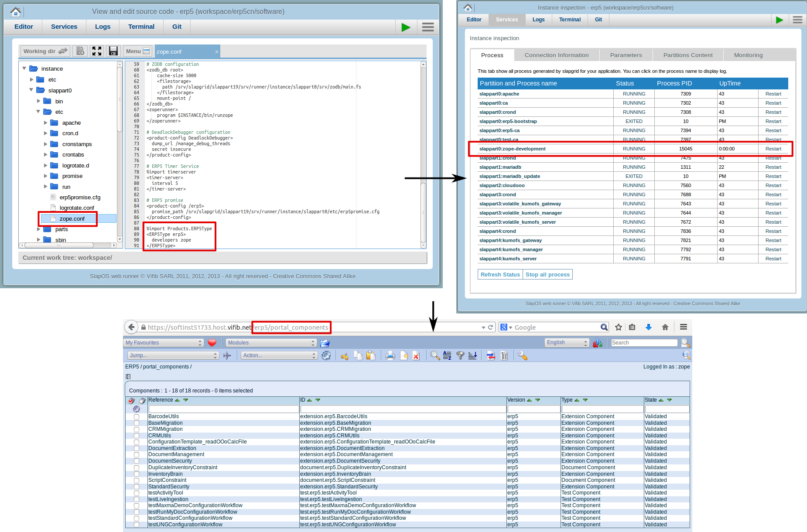Click the Menu button in the editor toolbar
807x532 pixels.
[138, 51]
